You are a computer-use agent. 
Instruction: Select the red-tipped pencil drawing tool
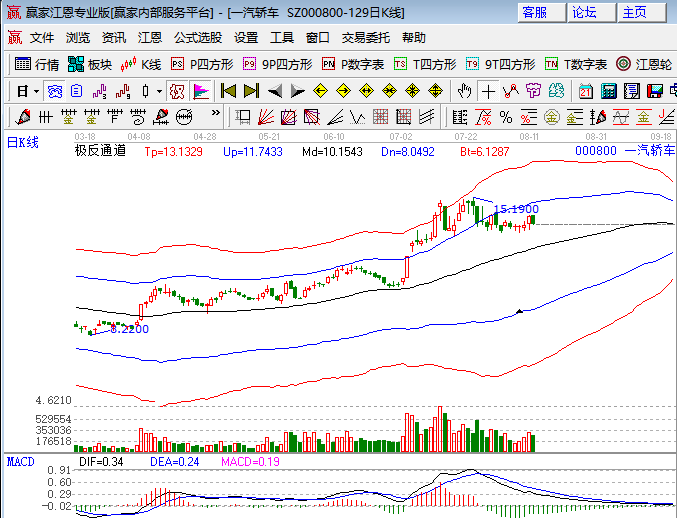(x=23, y=117)
